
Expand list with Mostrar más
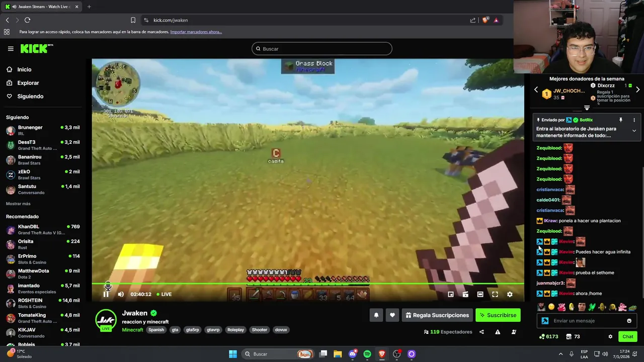(x=18, y=204)
